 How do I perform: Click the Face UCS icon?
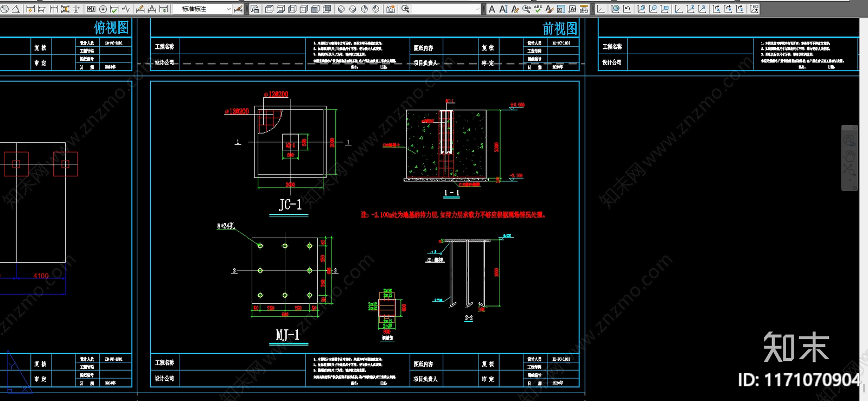(642, 9)
